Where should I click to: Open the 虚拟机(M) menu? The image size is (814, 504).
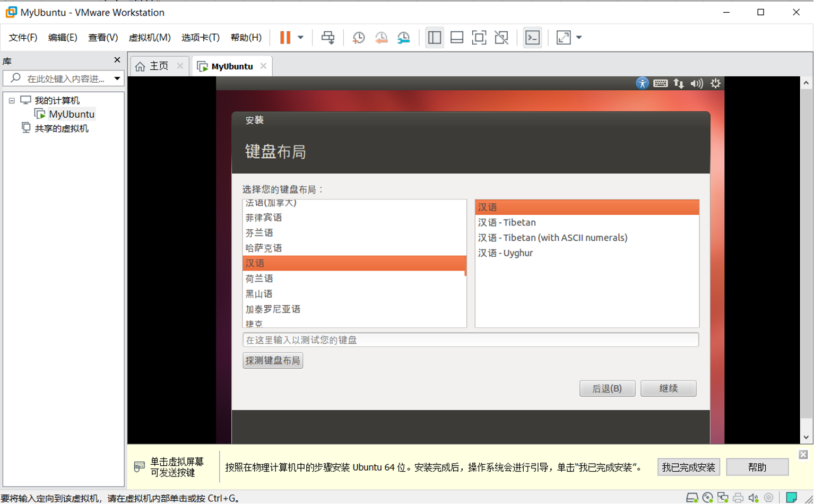pyautogui.click(x=150, y=37)
